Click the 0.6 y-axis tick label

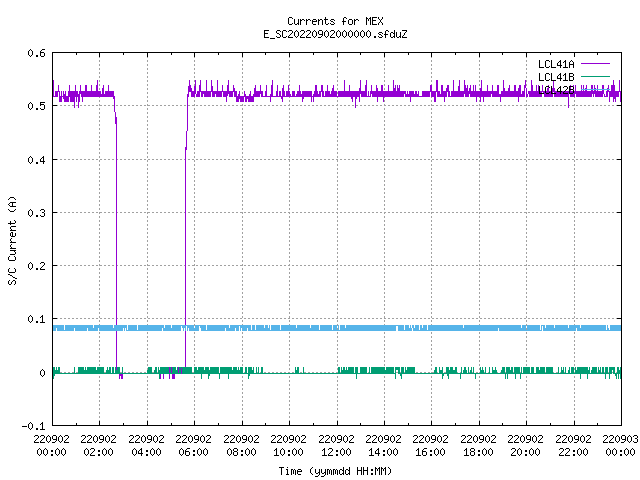pos(36,53)
